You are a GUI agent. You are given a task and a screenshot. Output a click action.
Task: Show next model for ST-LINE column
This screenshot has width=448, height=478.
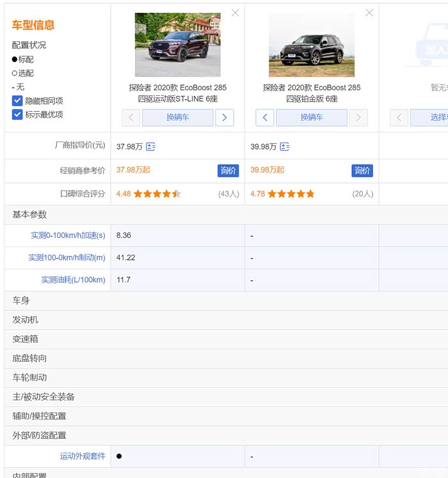pos(225,117)
